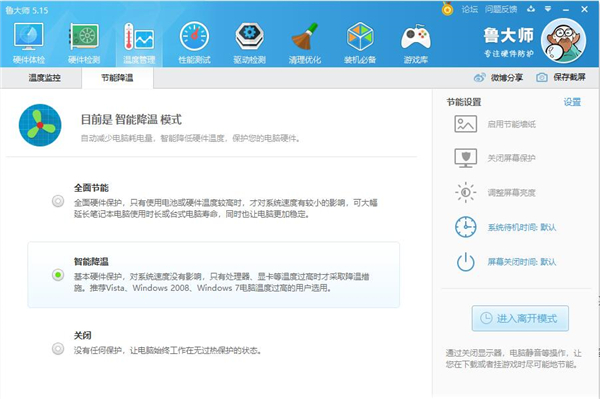Click the 智能降温 option title
600x399 pixels.
91,262
